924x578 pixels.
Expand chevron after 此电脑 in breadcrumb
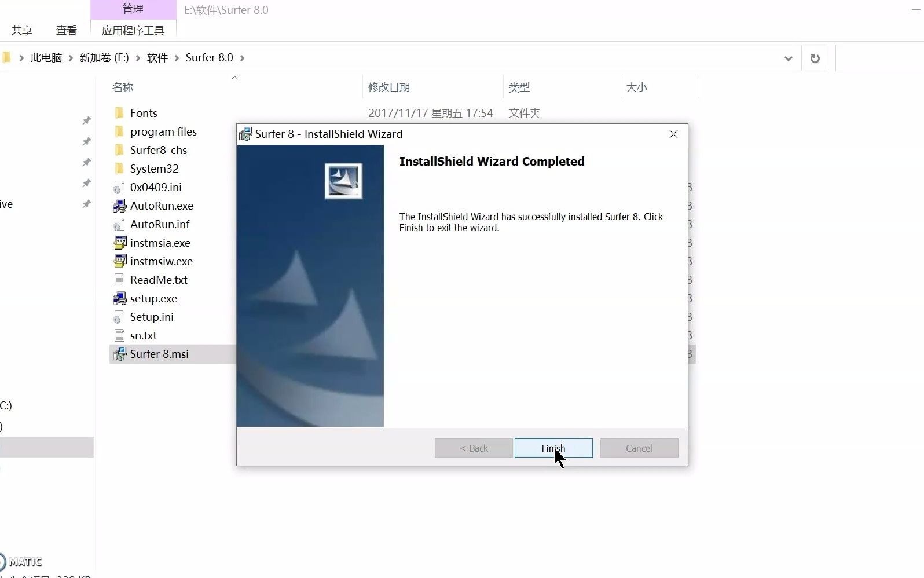(x=71, y=58)
